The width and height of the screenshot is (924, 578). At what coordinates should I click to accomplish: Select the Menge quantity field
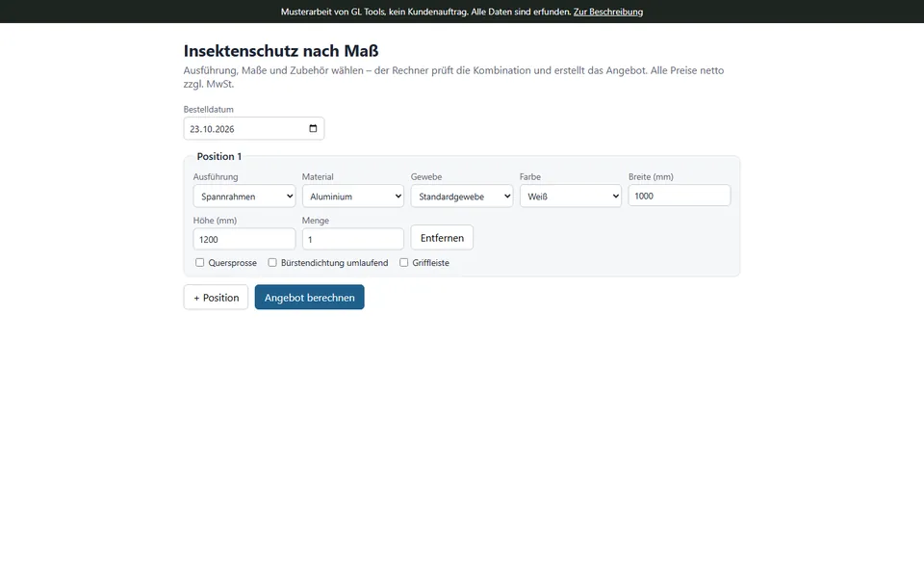tap(353, 240)
